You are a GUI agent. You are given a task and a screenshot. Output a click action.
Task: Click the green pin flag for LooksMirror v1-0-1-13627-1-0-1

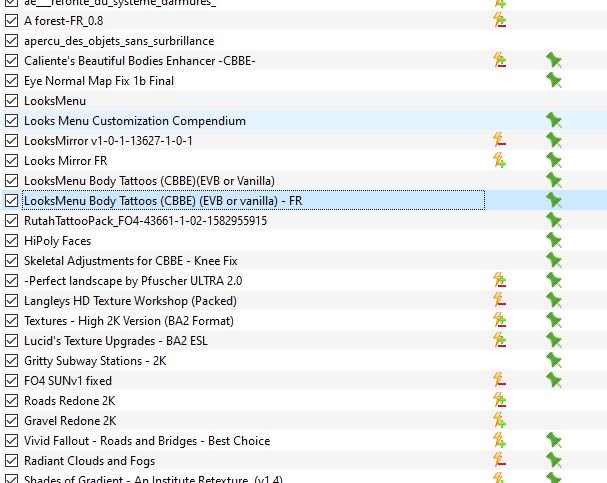554,140
